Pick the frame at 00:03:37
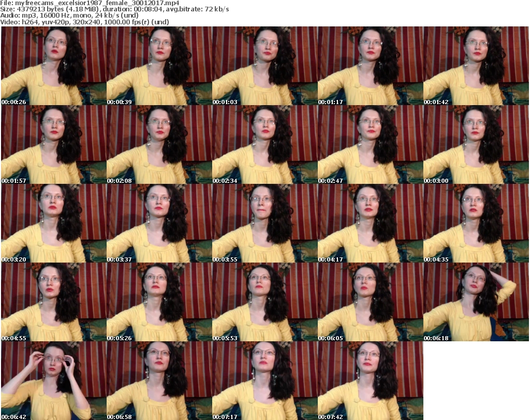 pyautogui.click(x=159, y=223)
